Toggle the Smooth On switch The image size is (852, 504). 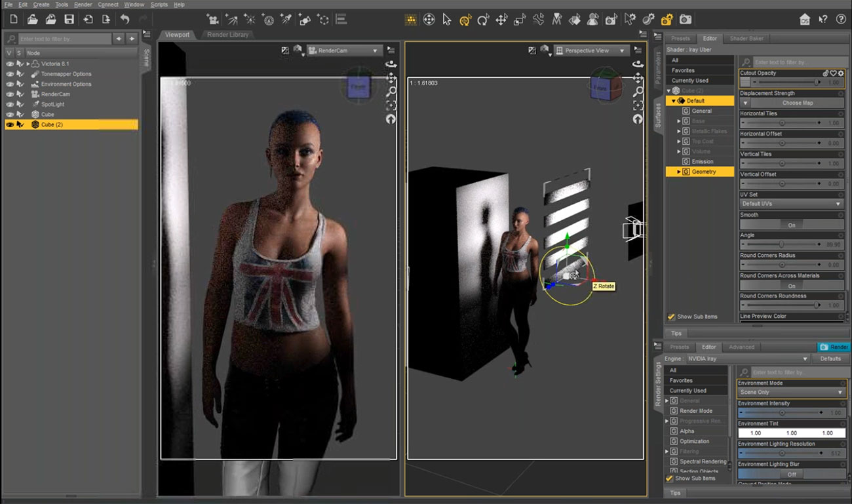(x=792, y=225)
